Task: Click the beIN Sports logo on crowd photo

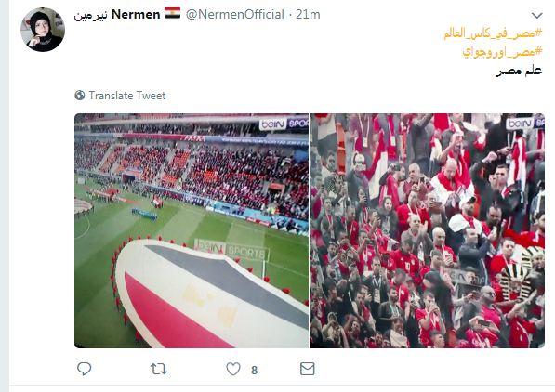Action: (525, 124)
